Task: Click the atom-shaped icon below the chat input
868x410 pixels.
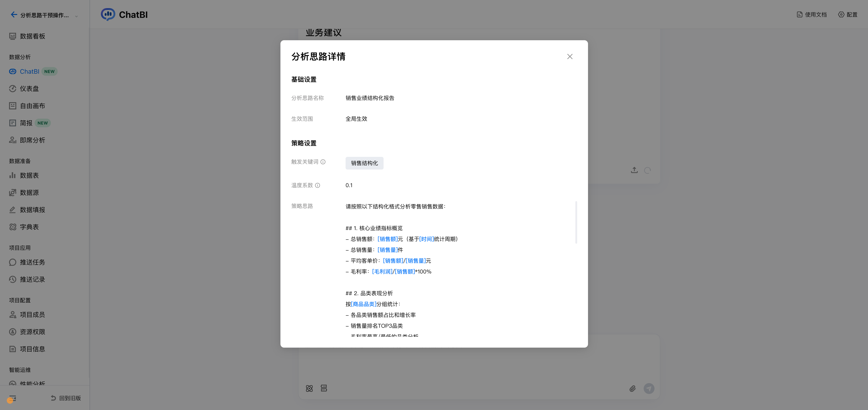Action: pos(309,389)
